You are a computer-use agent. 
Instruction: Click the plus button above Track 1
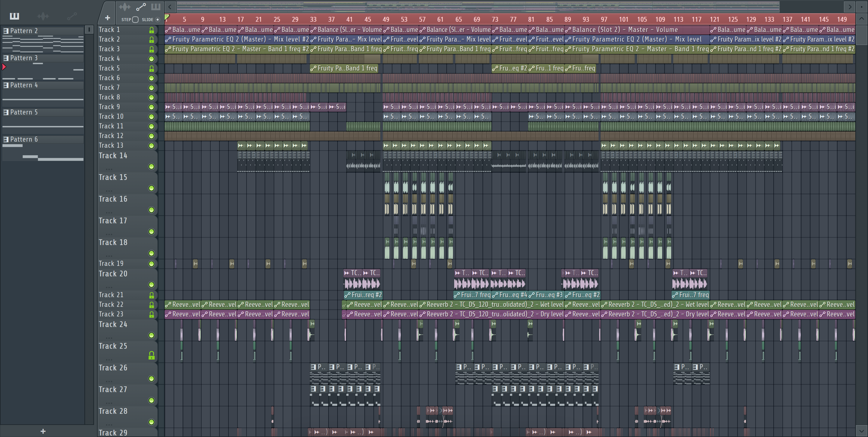click(x=108, y=18)
